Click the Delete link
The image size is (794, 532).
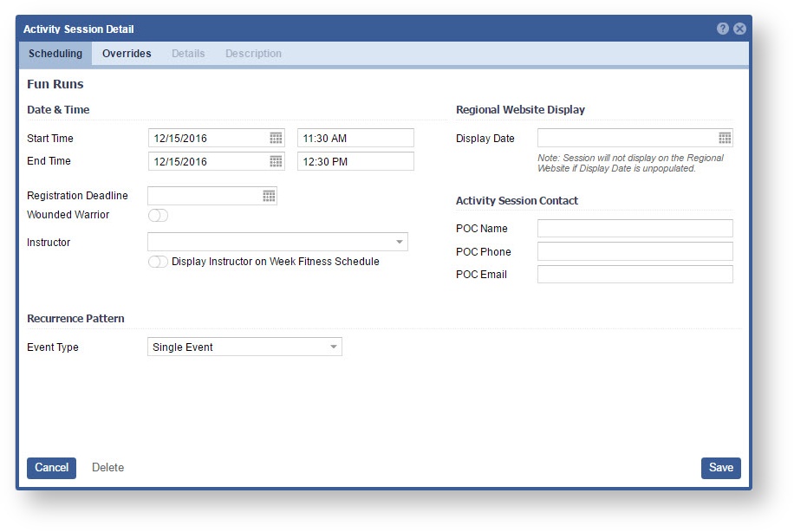pyautogui.click(x=108, y=468)
